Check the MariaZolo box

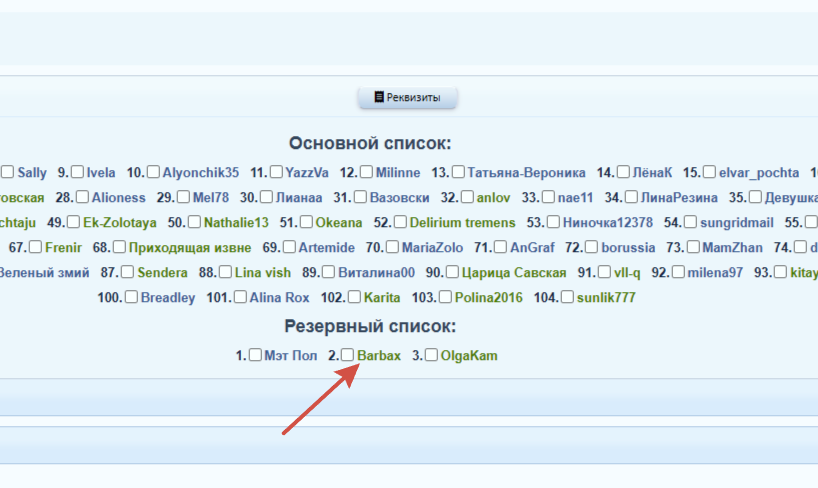392,247
